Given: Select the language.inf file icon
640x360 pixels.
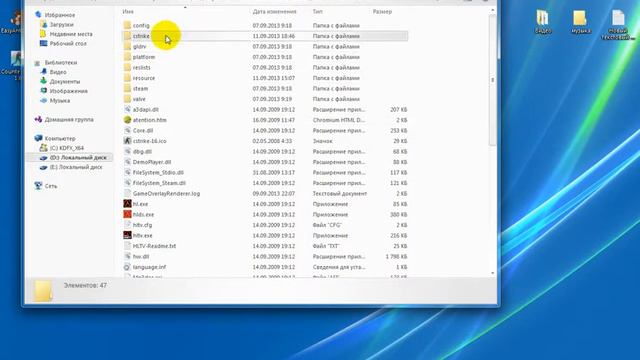Looking at the screenshot, I should point(127,267).
